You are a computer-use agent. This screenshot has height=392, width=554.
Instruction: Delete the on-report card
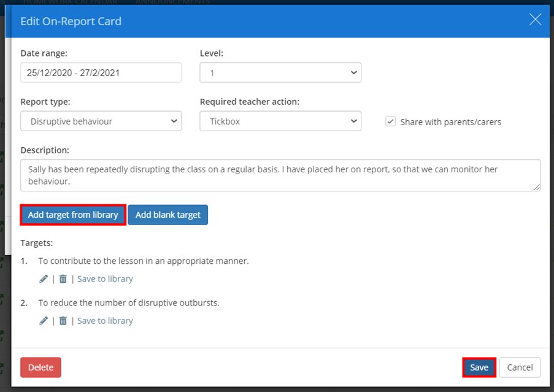(40, 367)
